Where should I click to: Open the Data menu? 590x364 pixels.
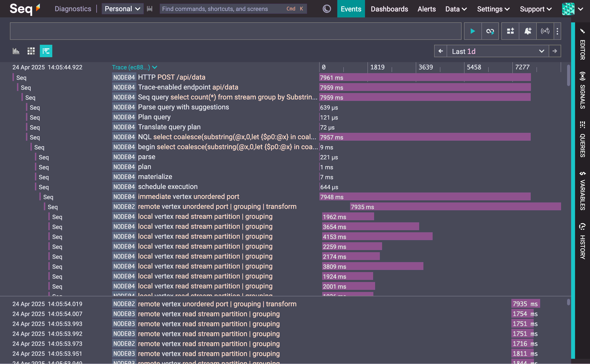tap(456, 9)
